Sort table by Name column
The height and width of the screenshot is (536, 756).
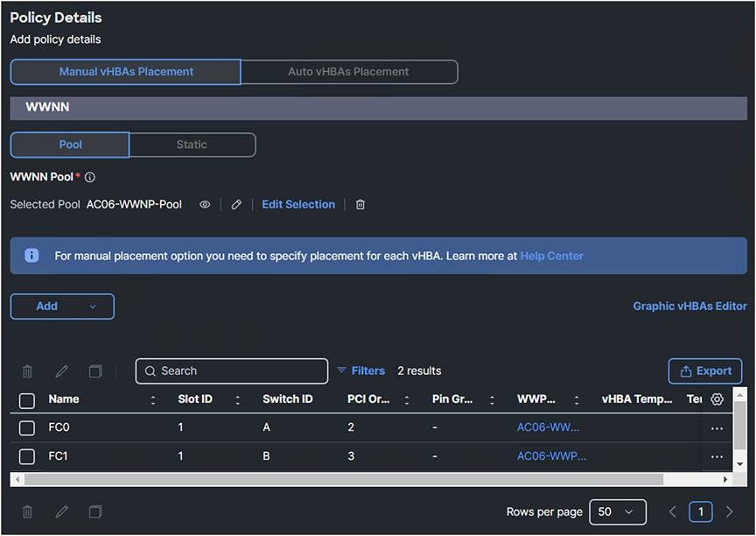coord(153,399)
